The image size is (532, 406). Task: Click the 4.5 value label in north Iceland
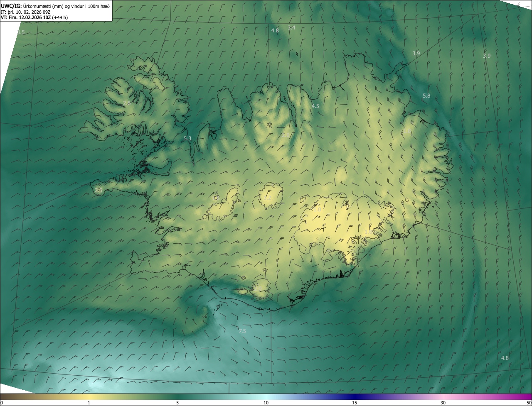pyautogui.click(x=315, y=106)
